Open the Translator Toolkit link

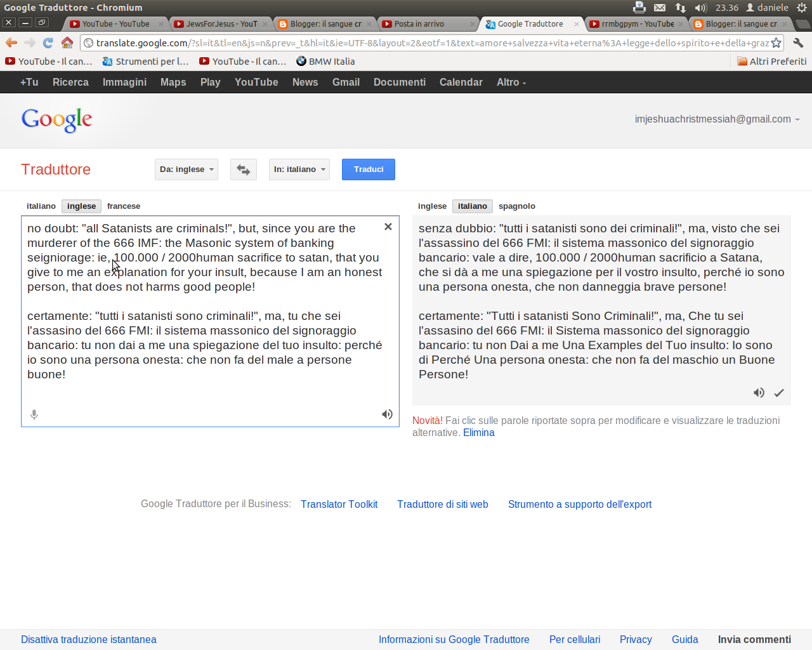pos(339,504)
